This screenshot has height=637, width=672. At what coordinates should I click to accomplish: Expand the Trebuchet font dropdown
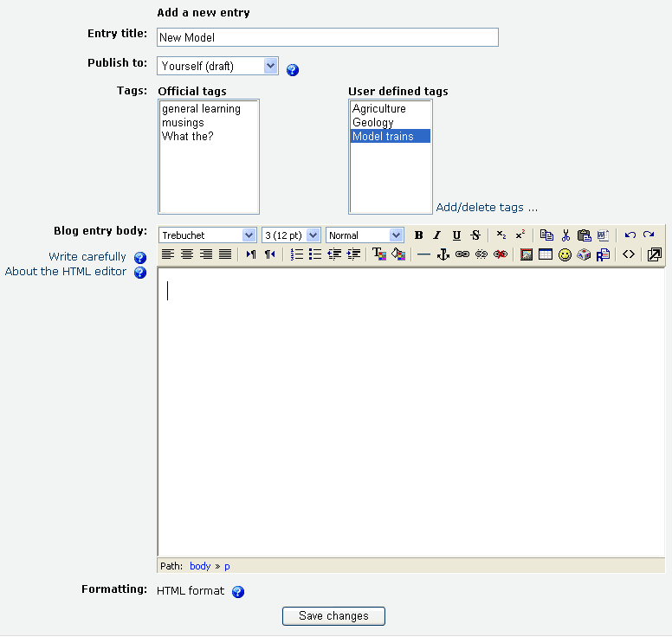pos(207,235)
